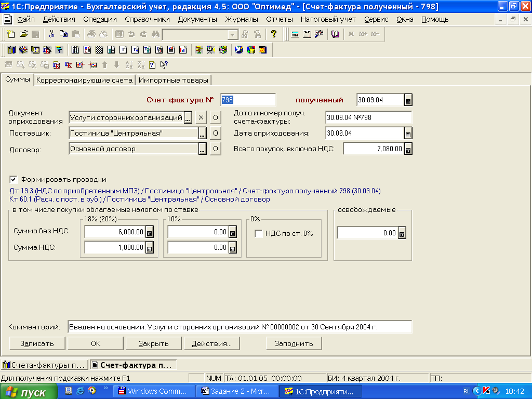Open Windows Comm... taskbar item
This screenshot has width=532, height=399.
coord(155,391)
